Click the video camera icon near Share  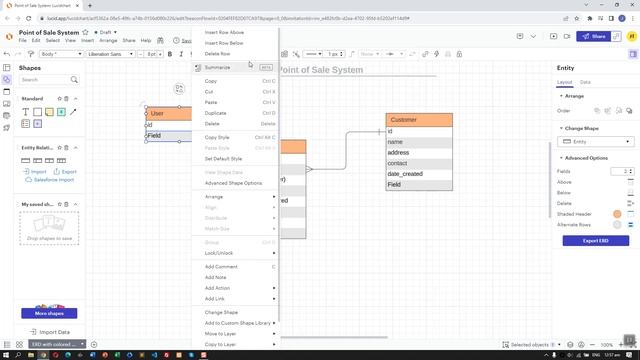click(x=567, y=36)
